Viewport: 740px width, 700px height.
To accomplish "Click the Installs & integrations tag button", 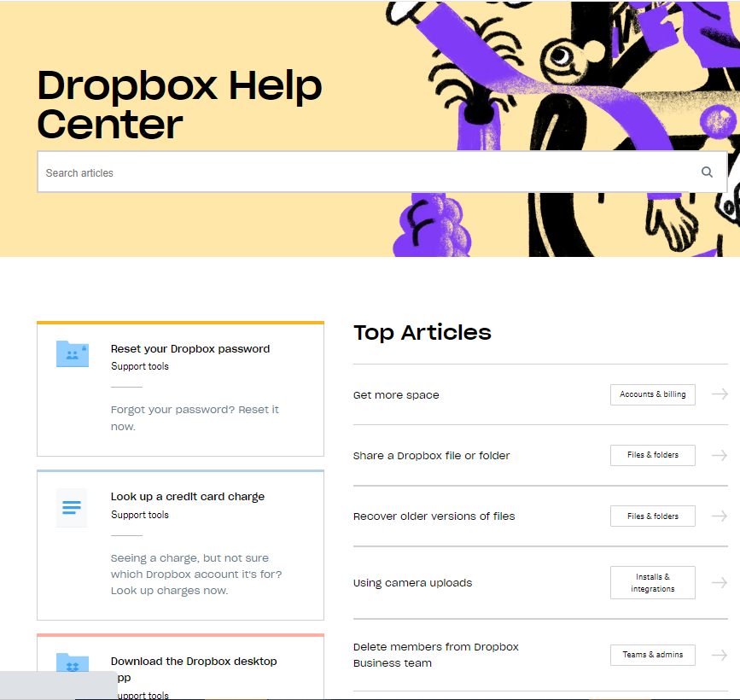I will tap(653, 582).
